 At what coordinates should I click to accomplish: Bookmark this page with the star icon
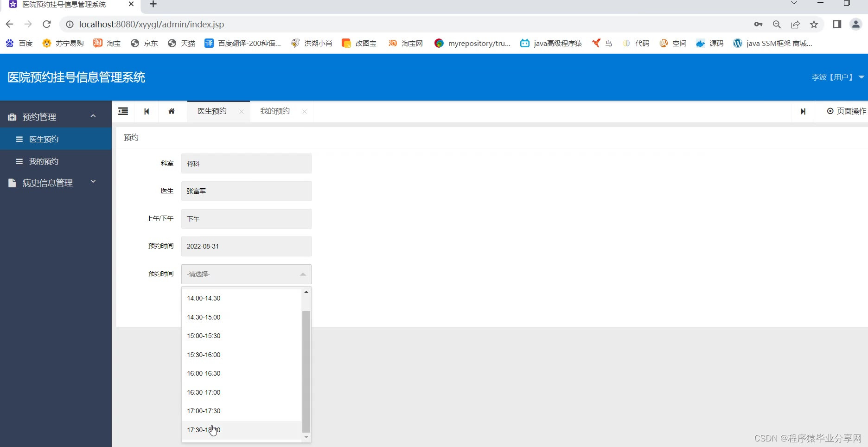tap(814, 24)
